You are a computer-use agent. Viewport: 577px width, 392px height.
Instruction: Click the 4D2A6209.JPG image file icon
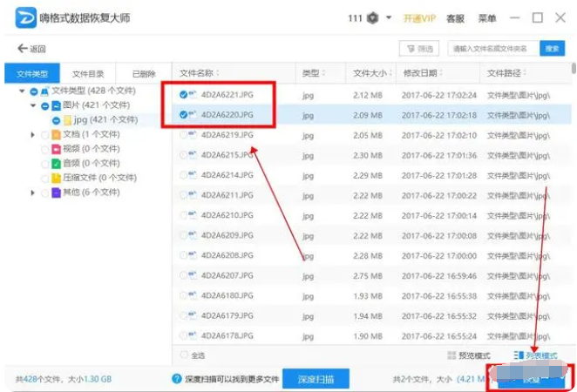(193, 235)
